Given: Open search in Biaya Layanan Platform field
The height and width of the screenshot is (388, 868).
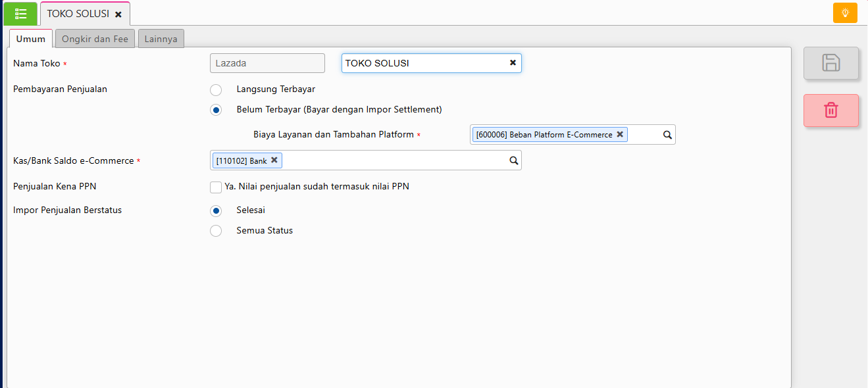Looking at the screenshot, I should [667, 135].
